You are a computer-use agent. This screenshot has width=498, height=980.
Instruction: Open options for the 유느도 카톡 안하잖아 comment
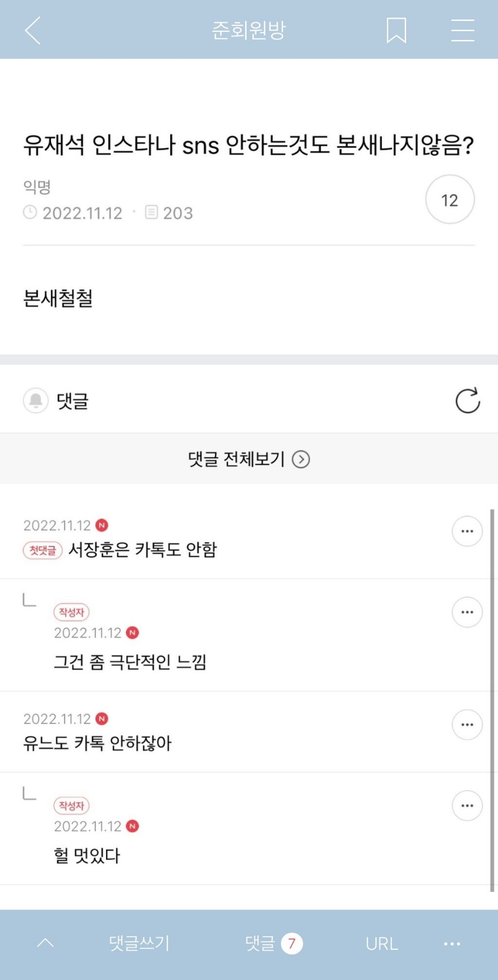pos(467,725)
